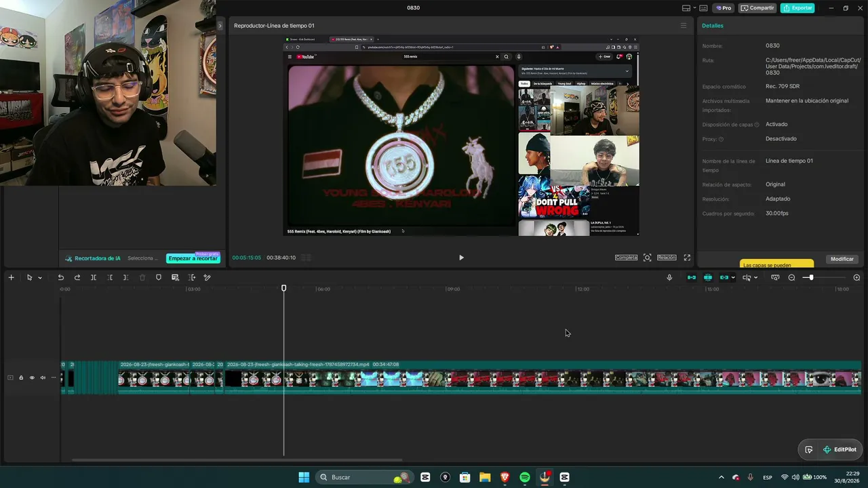
Task: Open Spotify from the taskbar
Action: [x=525, y=477]
